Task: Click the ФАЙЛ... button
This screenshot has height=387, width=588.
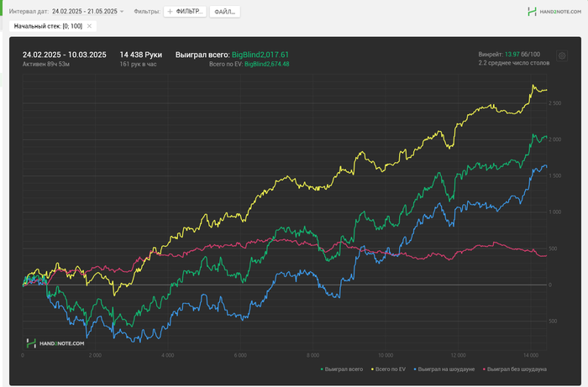Action: (224, 12)
